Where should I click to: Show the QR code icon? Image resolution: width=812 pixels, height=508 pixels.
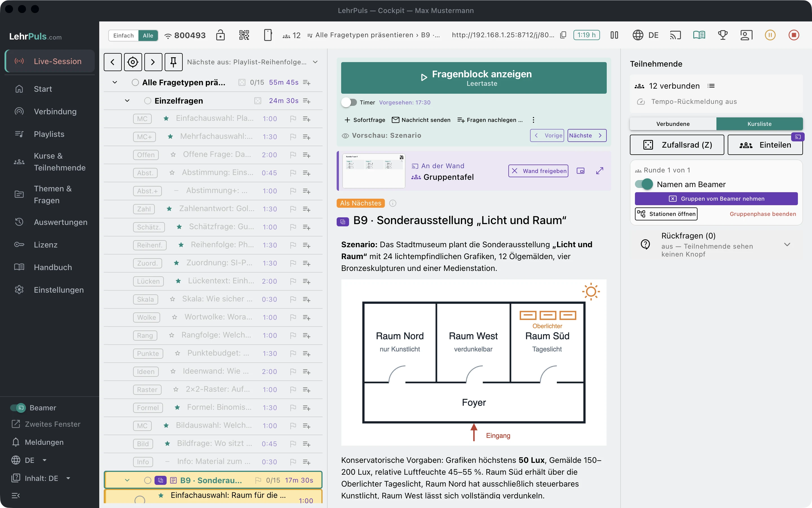click(244, 35)
